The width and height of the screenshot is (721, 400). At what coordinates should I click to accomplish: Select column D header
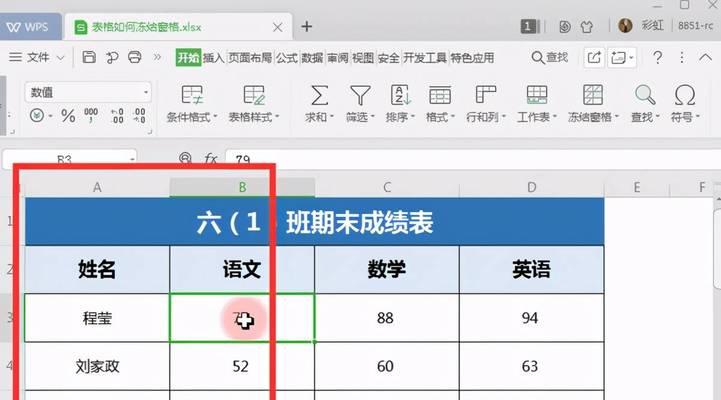tap(532, 188)
